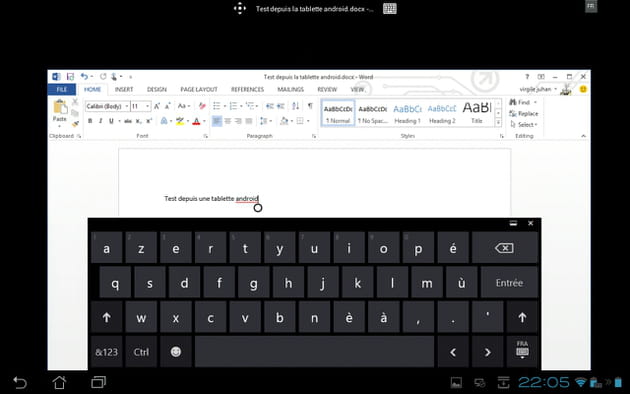The width and height of the screenshot is (630, 394).
Task: Toggle italic formatting
Action: 100,121
